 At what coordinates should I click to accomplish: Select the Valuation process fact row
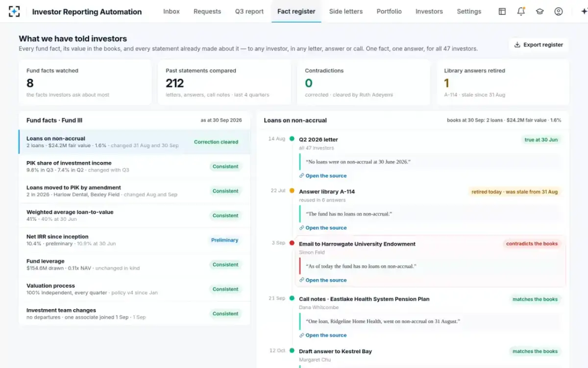click(x=134, y=289)
